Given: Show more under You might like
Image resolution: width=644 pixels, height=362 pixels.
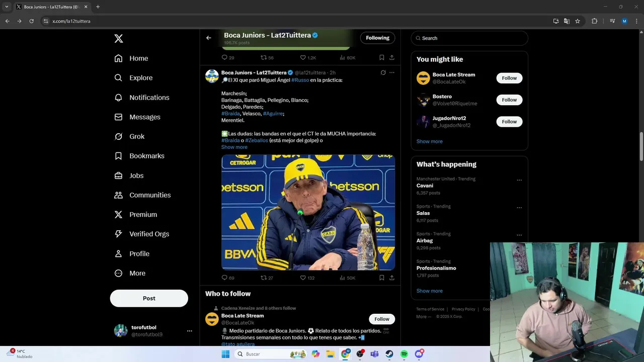Looking at the screenshot, I should click(x=430, y=141).
